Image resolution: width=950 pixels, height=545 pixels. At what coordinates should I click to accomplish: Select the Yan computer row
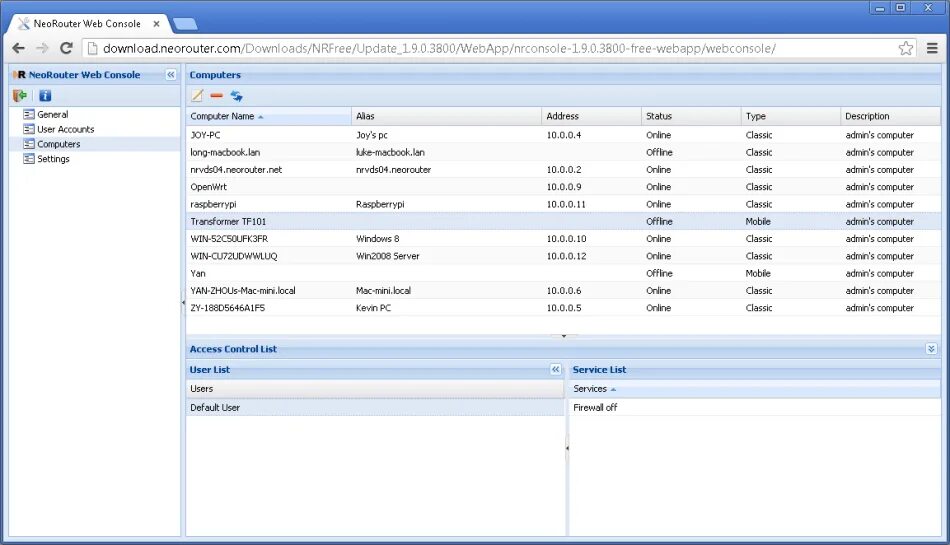click(x=563, y=273)
